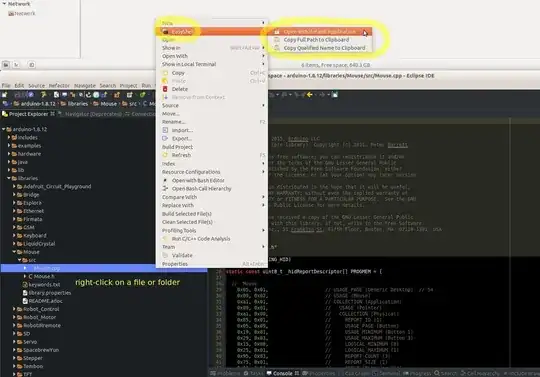Open the Open With submenu
540x377 pixels.
coord(212,56)
